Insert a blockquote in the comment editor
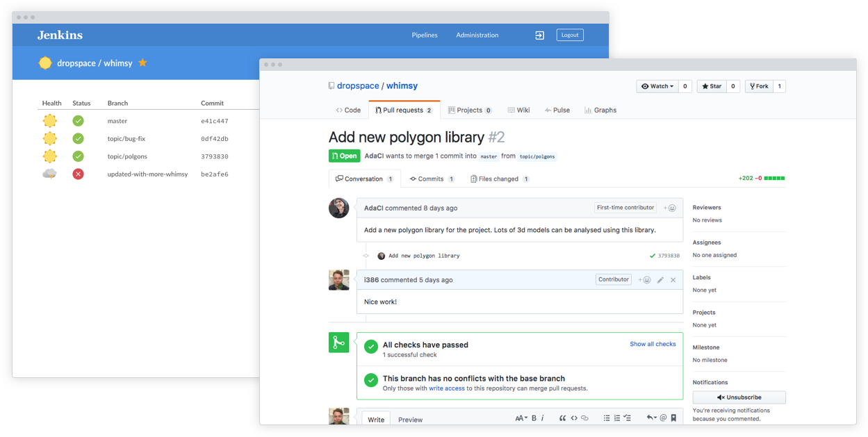868x437 pixels. (x=563, y=418)
